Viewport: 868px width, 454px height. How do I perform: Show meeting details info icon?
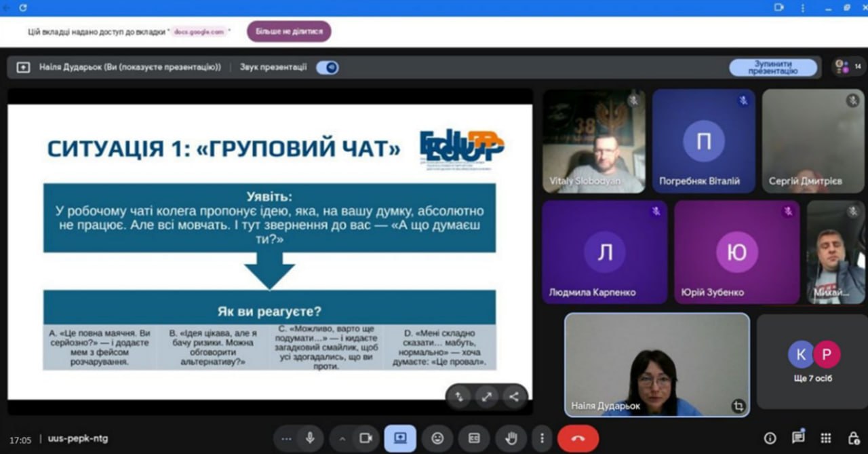tap(770, 438)
